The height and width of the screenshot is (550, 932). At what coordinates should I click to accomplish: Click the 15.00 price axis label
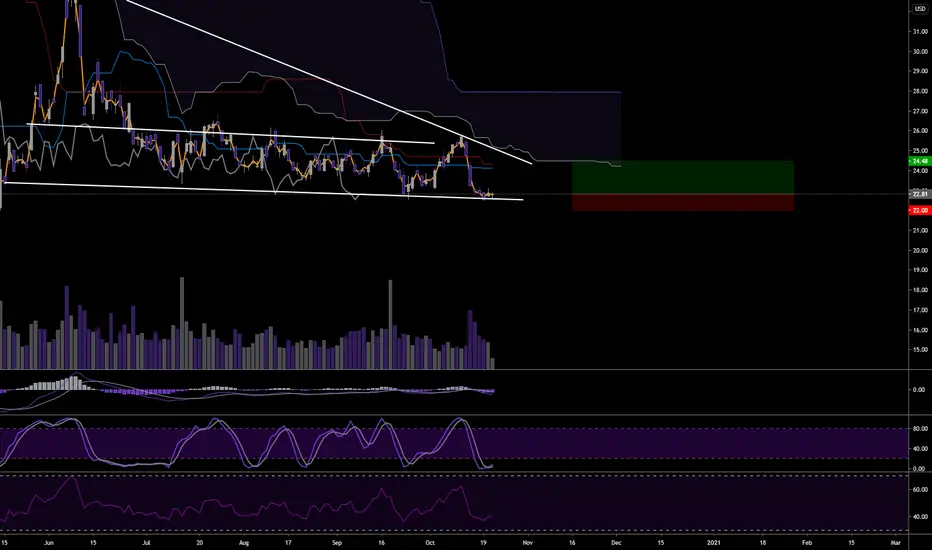coord(920,350)
